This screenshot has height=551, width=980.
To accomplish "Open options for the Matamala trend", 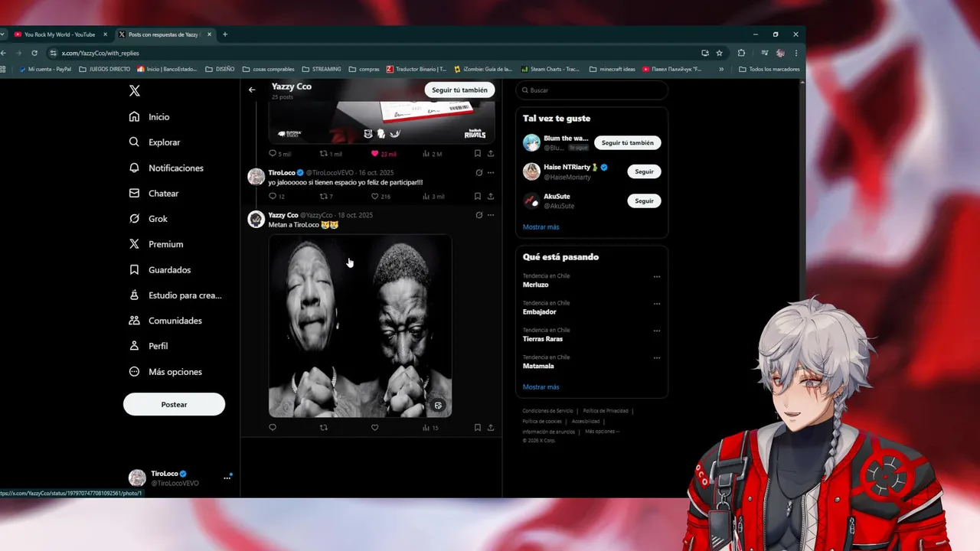I will point(657,357).
